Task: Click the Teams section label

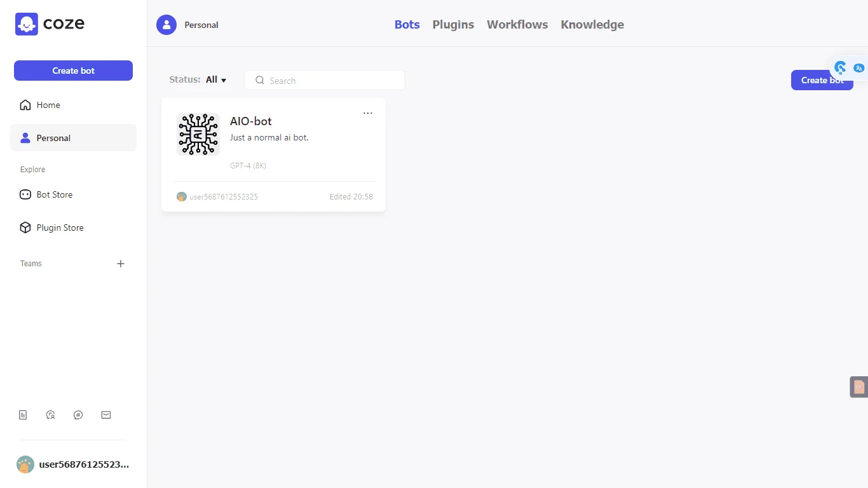Action: click(x=31, y=264)
